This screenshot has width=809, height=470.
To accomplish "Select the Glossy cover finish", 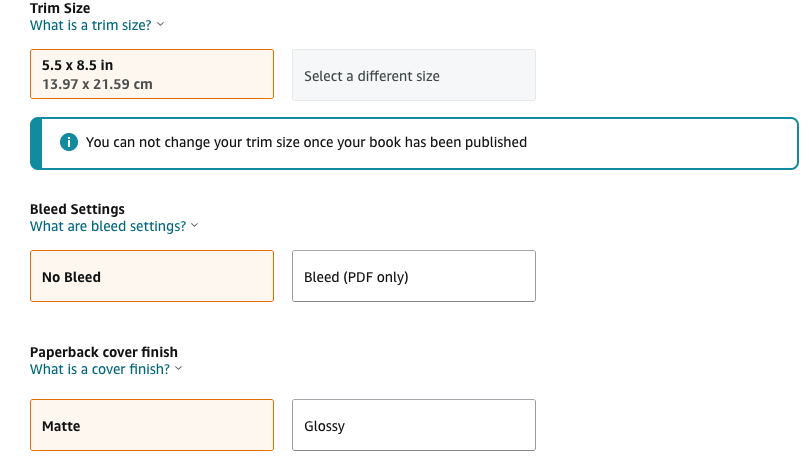I will tap(414, 425).
